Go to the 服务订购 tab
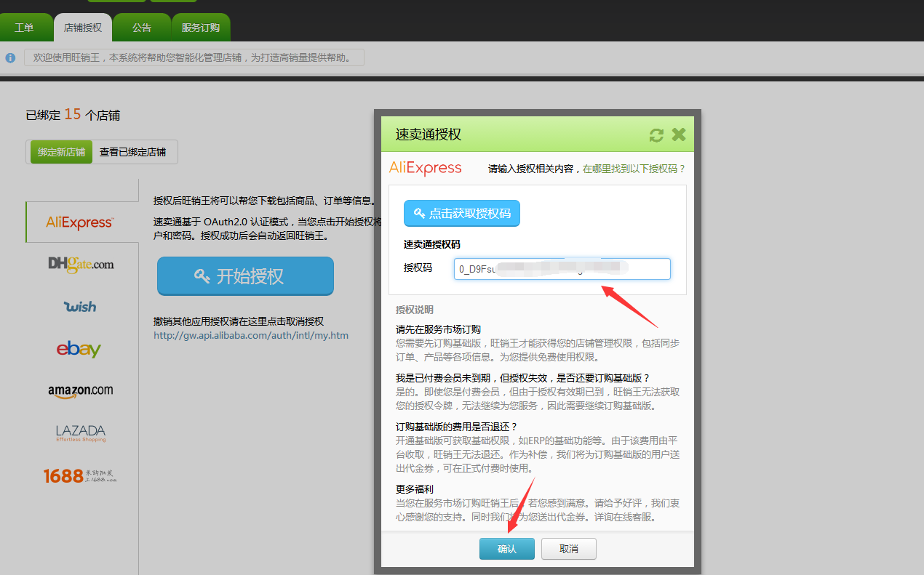The image size is (924, 575). 201,28
